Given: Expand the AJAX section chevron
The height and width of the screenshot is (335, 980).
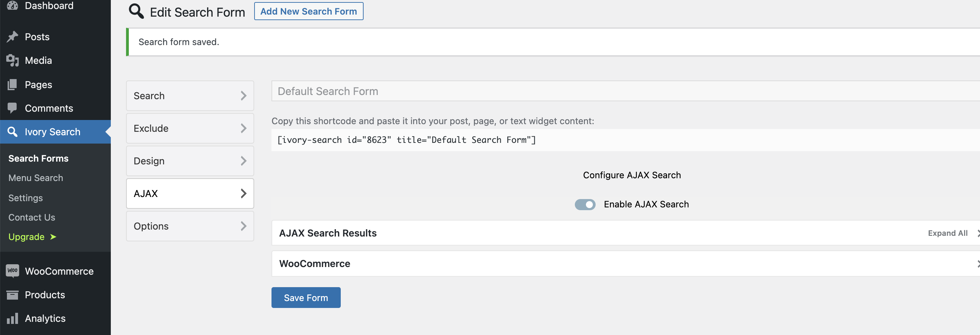Looking at the screenshot, I should point(243,194).
